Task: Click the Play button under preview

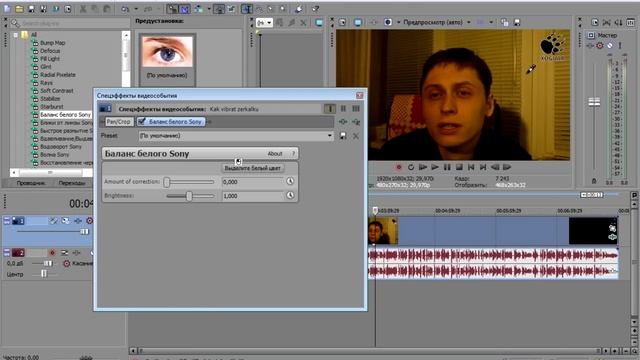Action: pyautogui.click(x=435, y=167)
